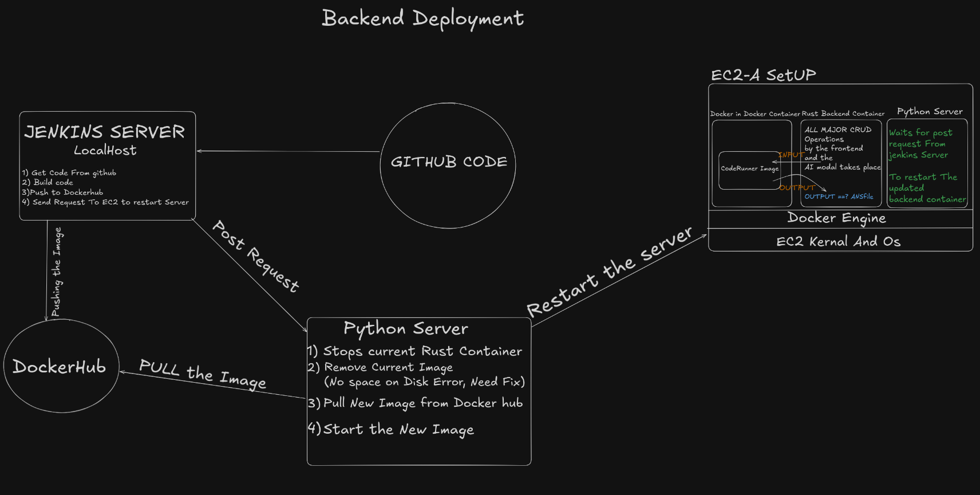Image resolution: width=980 pixels, height=495 pixels.
Task: Select '2) Remove Current Image' line
Action: tap(381, 367)
